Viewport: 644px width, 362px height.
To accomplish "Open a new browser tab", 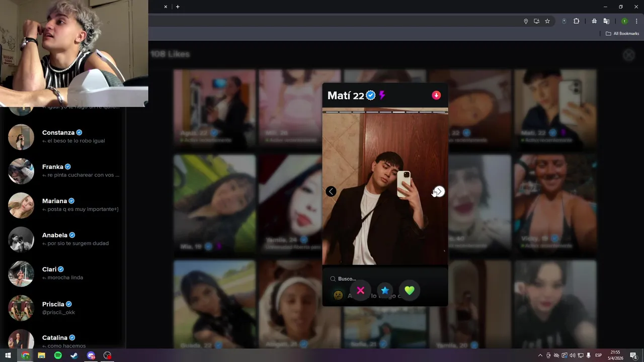I will tap(178, 7).
